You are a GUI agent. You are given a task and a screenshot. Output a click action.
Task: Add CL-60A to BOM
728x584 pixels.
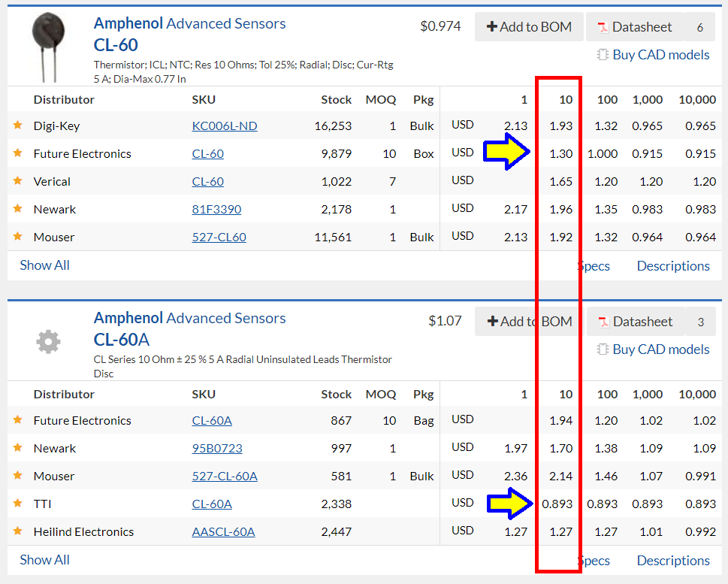click(529, 322)
